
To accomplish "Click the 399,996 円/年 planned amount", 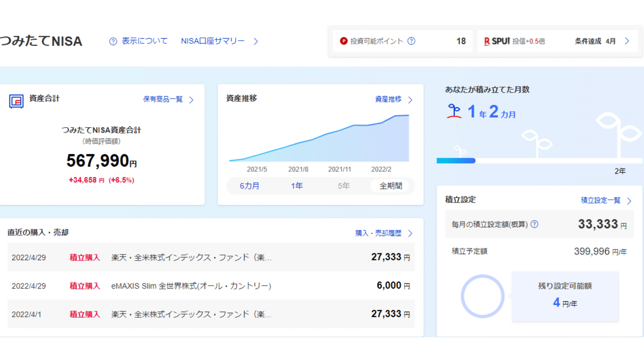I will tap(600, 252).
